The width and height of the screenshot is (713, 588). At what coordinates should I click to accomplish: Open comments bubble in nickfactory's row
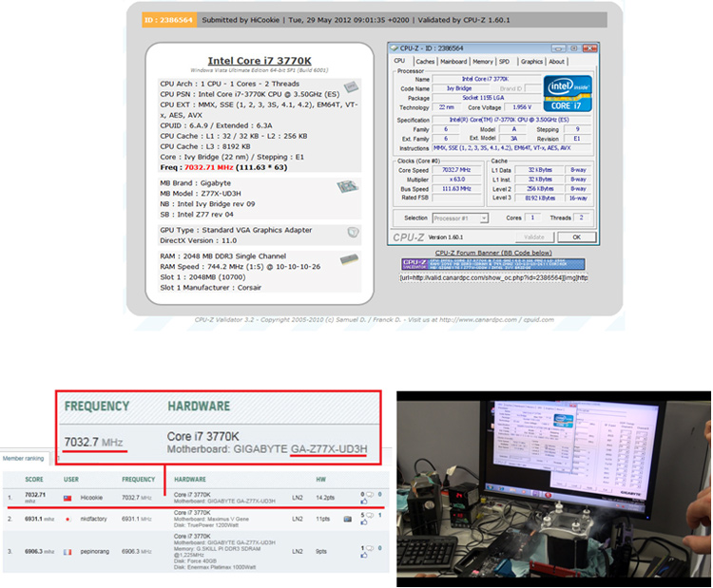[369, 515]
